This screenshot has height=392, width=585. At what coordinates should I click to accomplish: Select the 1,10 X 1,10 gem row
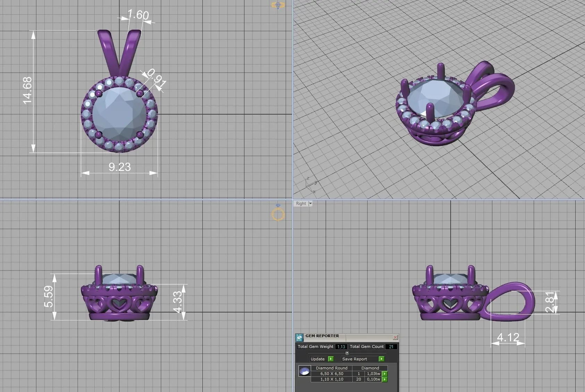[x=332, y=380]
